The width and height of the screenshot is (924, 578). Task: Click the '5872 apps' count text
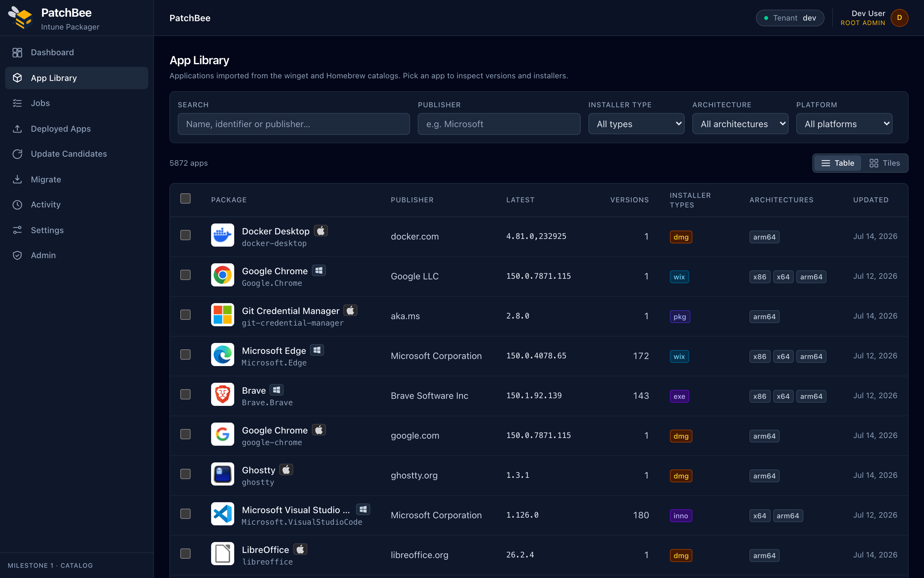click(189, 163)
